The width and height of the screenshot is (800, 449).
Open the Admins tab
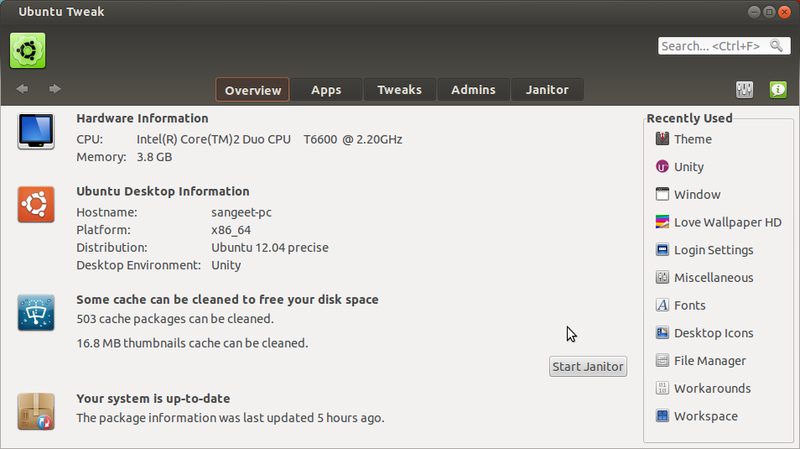[x=473, y=90]
